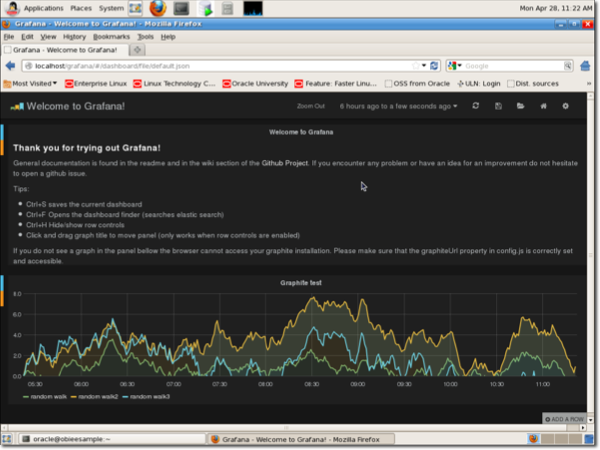The width and height of the screenshot is (600, 450).
Task: Expand the Most Visited bookmarks dropdown
Action: pyautogui.click(x=32, y=84)
